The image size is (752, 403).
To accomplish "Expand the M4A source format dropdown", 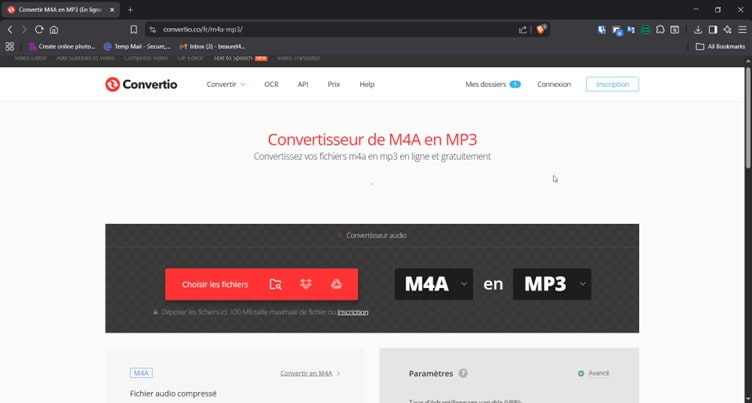I will (x=434, y=284).
